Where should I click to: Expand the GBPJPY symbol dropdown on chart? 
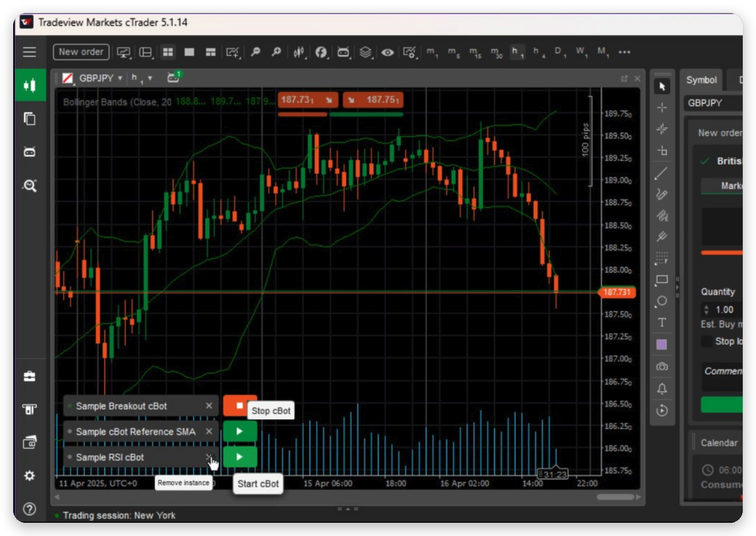click(x=120, y=78)
